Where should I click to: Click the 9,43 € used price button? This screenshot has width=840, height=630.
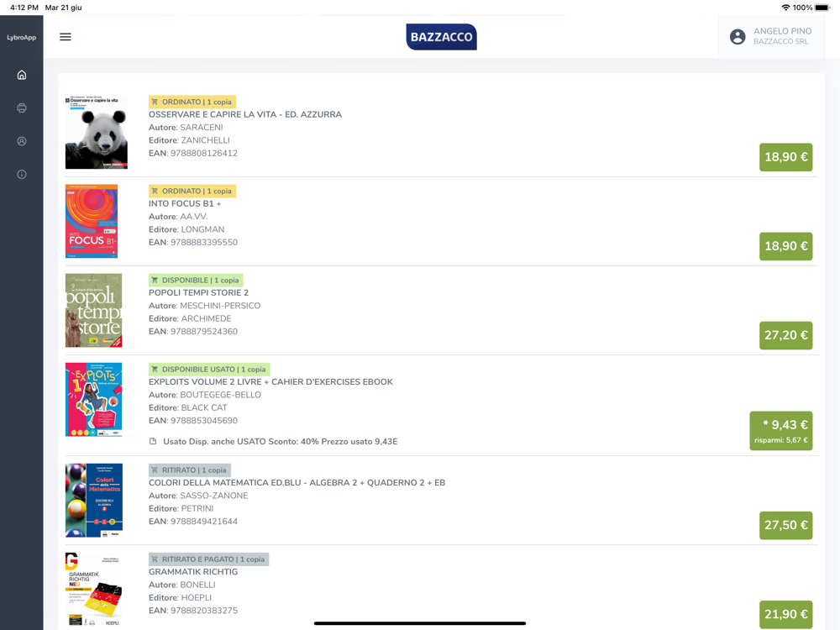point(781,431)
